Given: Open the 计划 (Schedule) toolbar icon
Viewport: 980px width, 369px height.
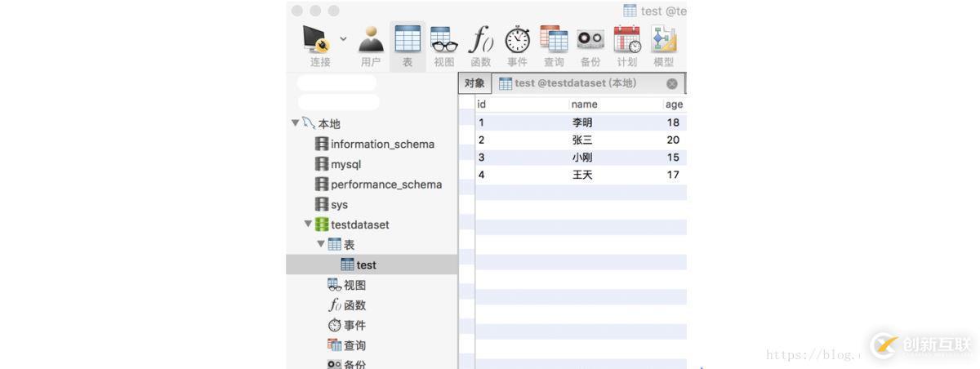Looking at the screenshot, I should click(627, 39).
